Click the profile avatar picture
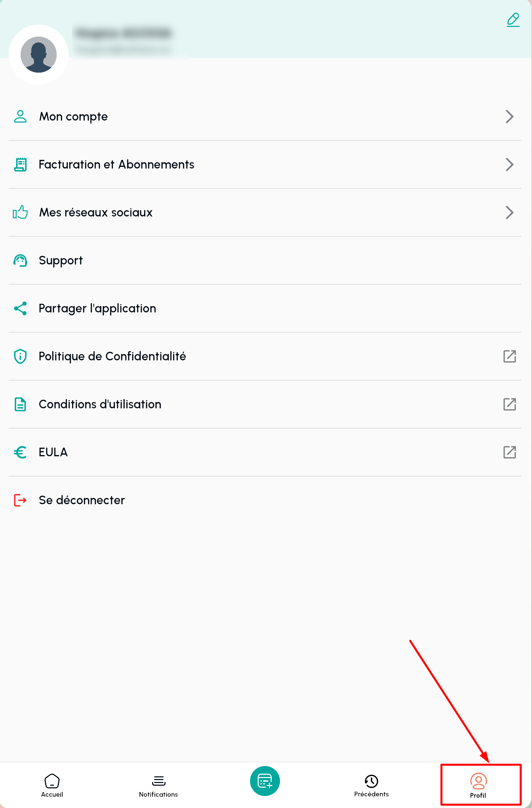 pyautogui.click(x=39, y=54)
